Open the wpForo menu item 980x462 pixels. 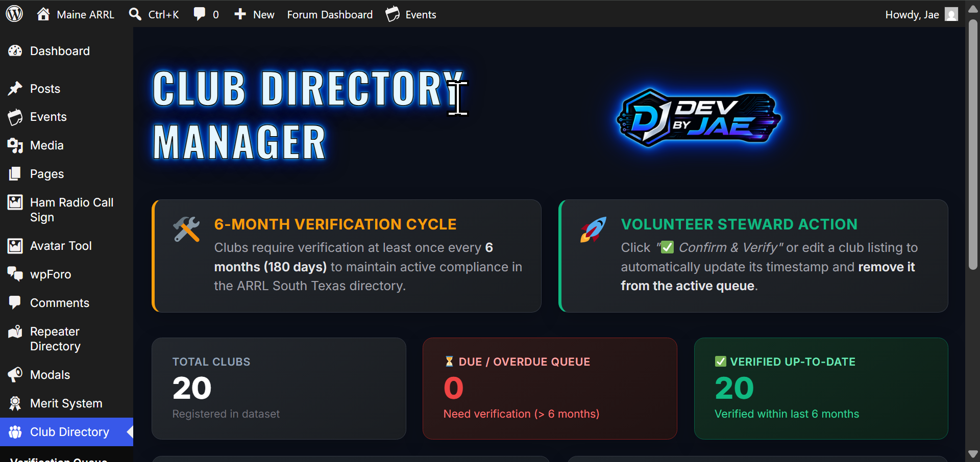tap(66, 274)
